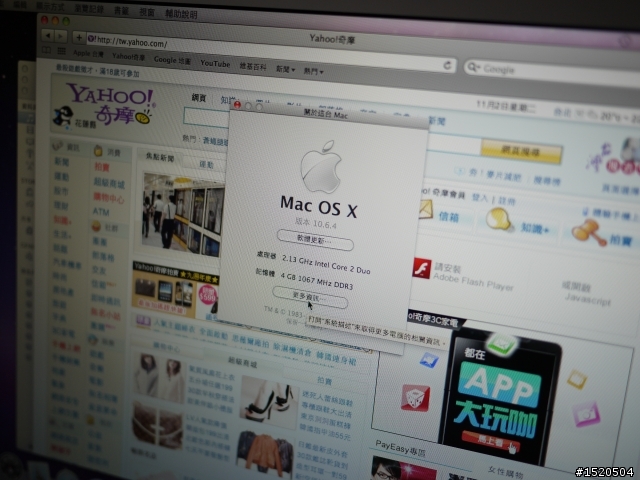Open the red 拍賣 link in sidebar
The width and height of the screenshot is (640, 480).
(102, 167)
